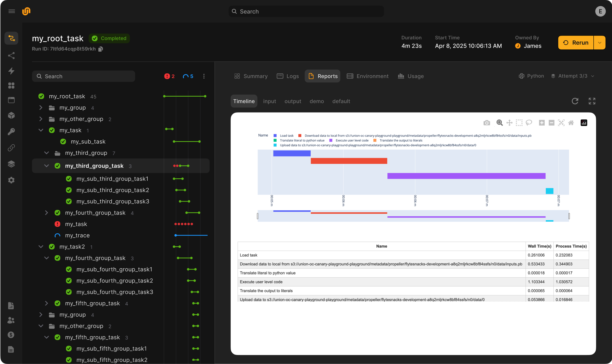Click the right range slider handle

click(x=569, y=216)
